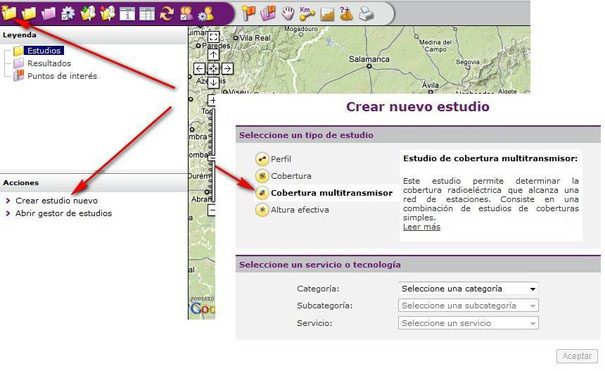This screenshot has width=605, height=371.
Task: Click the Leyenda panel header
Action: tap(93, 35)
